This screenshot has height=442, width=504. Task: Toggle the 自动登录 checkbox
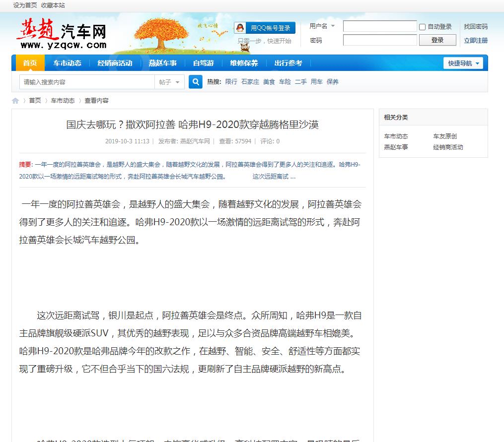[x=423, y=27]
